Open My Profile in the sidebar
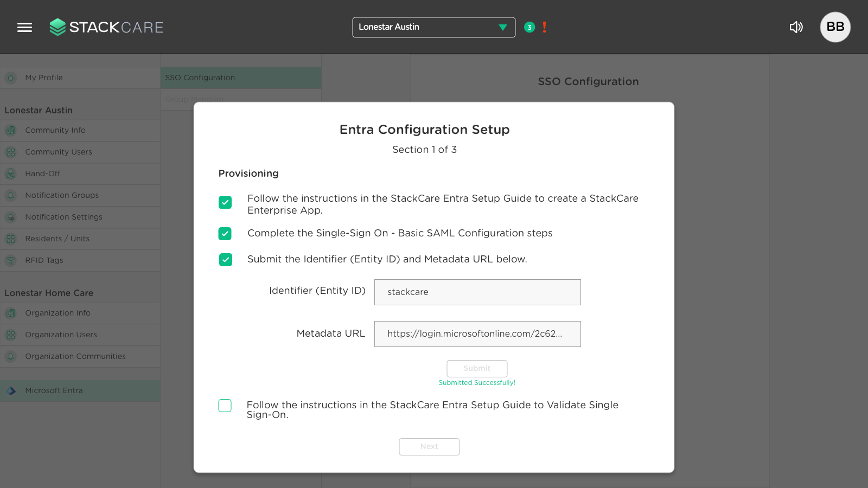Screen dimensions: 868x488 80,78
